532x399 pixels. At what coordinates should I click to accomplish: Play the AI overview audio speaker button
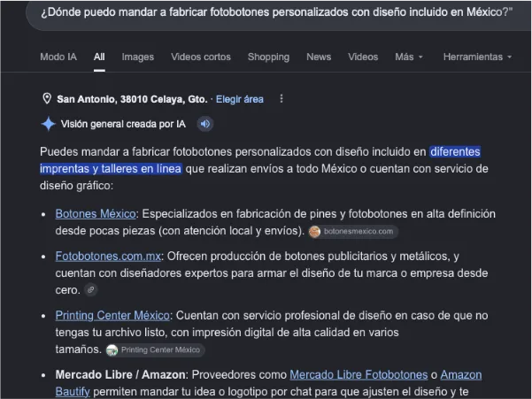205,124
